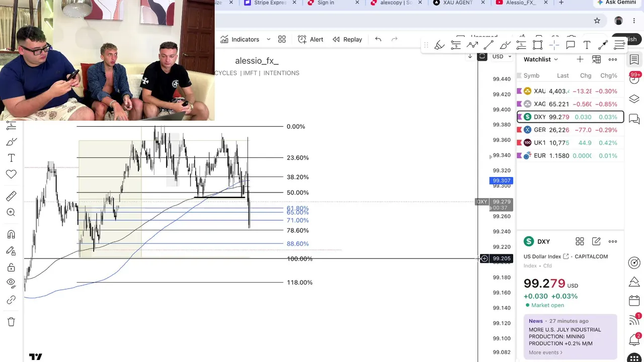Select the highlighter tool in floating toolbar
Image resolution: width=644 pixels, height=362 pixels.
[439, 45]
